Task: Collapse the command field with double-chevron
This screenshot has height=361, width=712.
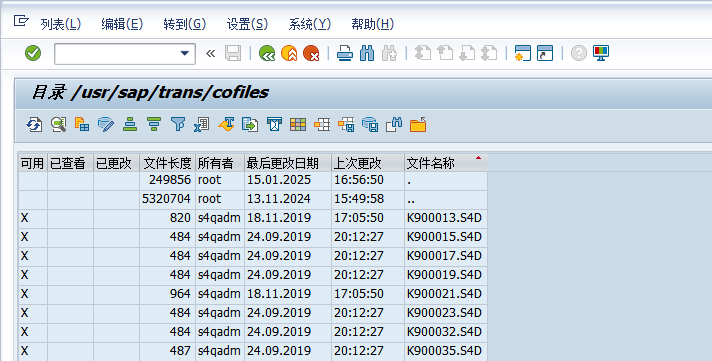Action: pyautogui.click(x=210, y=54)
